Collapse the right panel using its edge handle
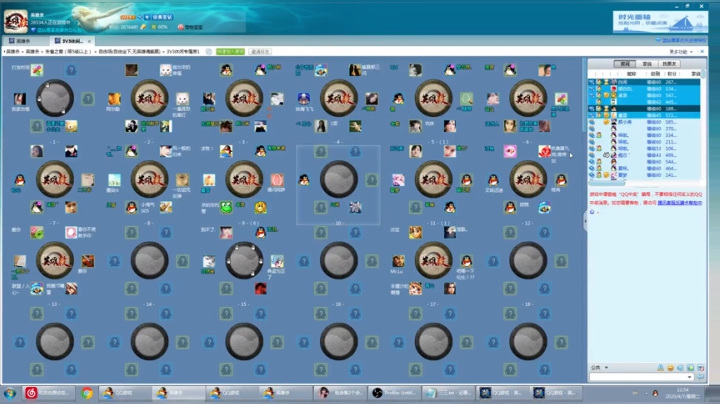The width and height of the screenshot is (720, 404). pos(585,221)
